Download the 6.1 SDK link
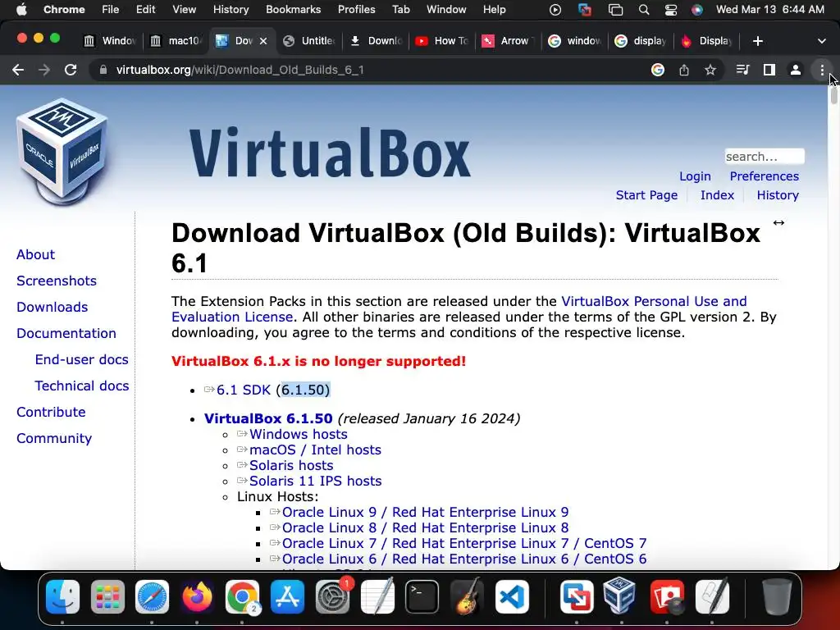 (243, 390)
